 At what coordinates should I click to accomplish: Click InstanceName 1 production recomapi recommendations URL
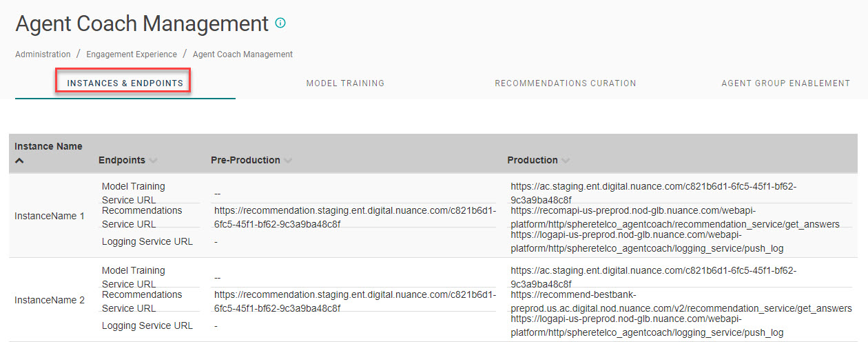[x=674, y=217]
